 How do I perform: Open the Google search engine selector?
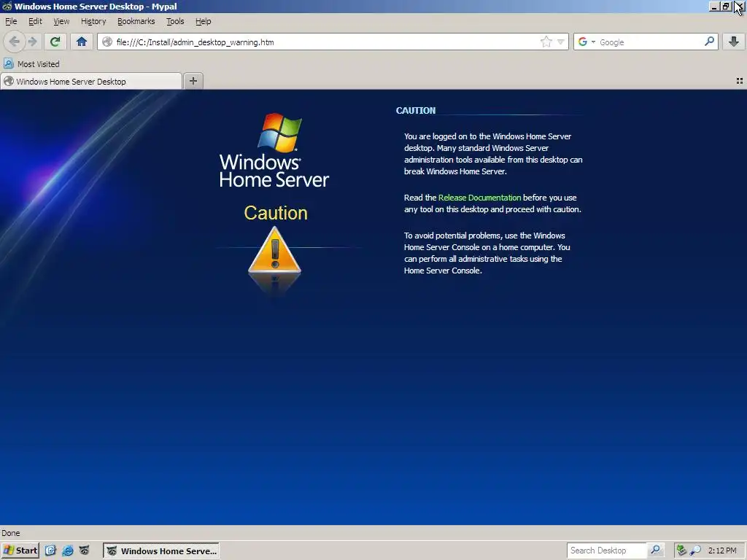coord(586,42)
